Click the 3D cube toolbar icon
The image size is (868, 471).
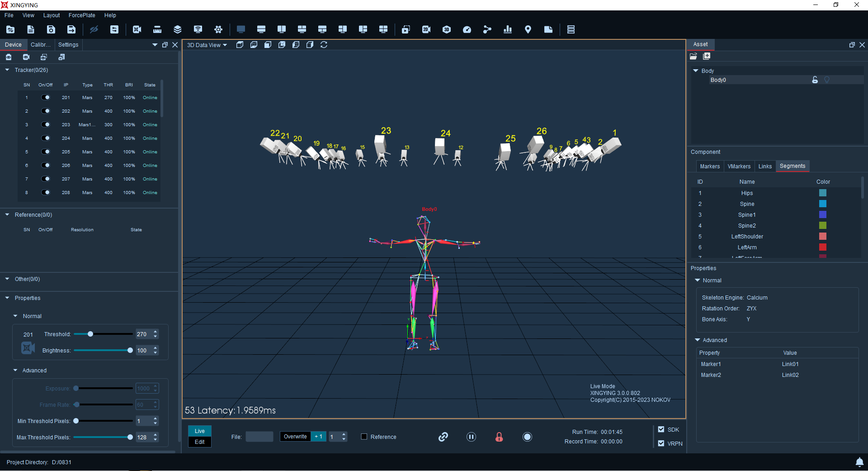click(x=447, y=29)
